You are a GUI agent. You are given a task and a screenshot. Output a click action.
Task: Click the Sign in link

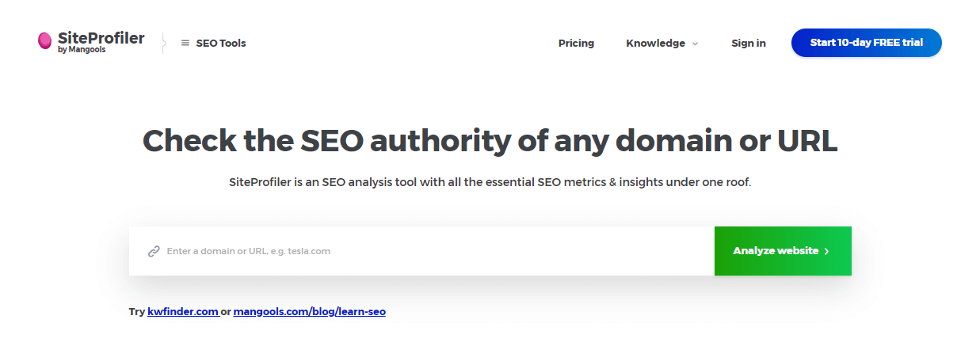click(749, 44)
